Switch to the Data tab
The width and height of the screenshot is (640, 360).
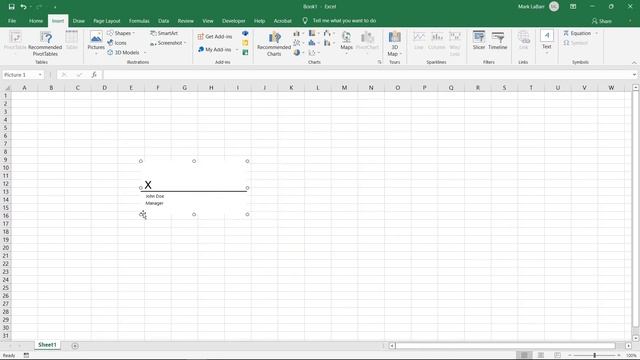click(164, 21)
